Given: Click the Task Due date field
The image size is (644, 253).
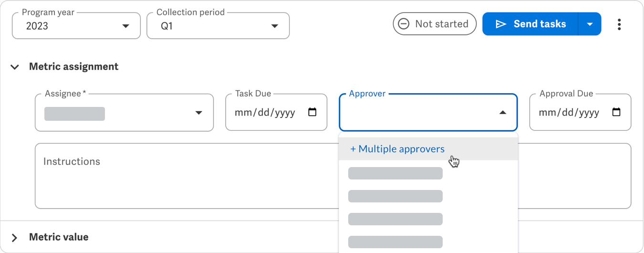Looking at the screenshot, I should 276,113.
